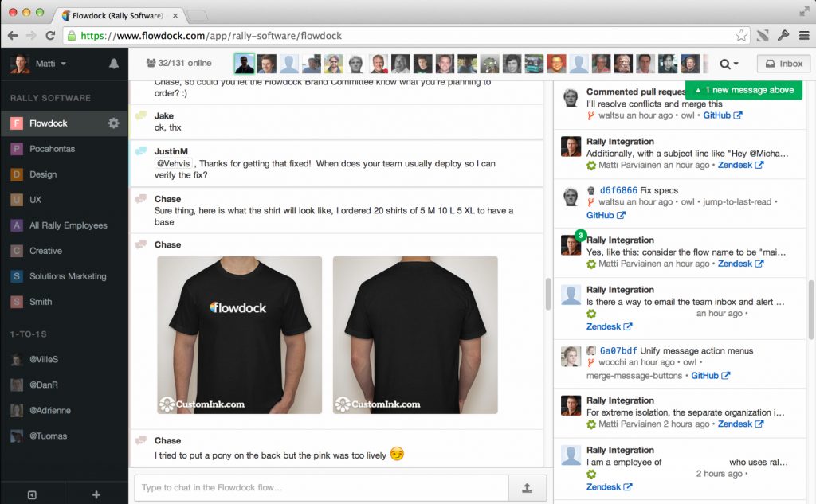Open Zendesk link under 'Yes, like this'
Screen dimensions: 816x504
(x=740, y=264)
